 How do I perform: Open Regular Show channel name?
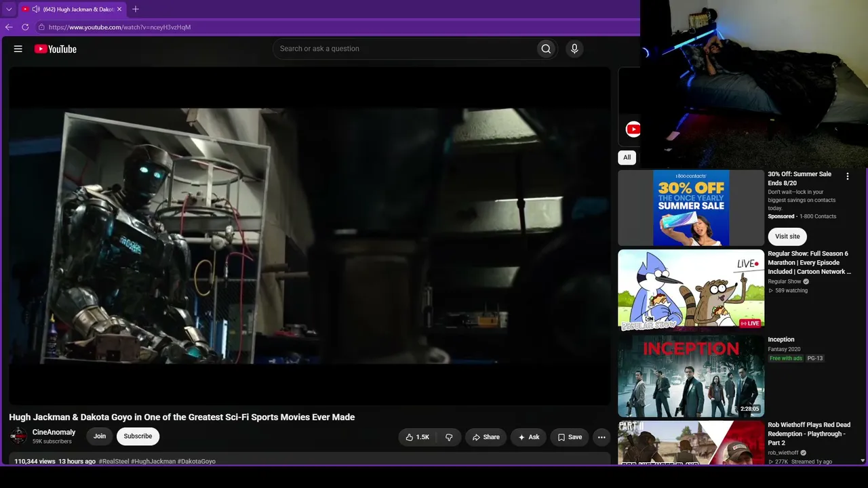(785, 281)
